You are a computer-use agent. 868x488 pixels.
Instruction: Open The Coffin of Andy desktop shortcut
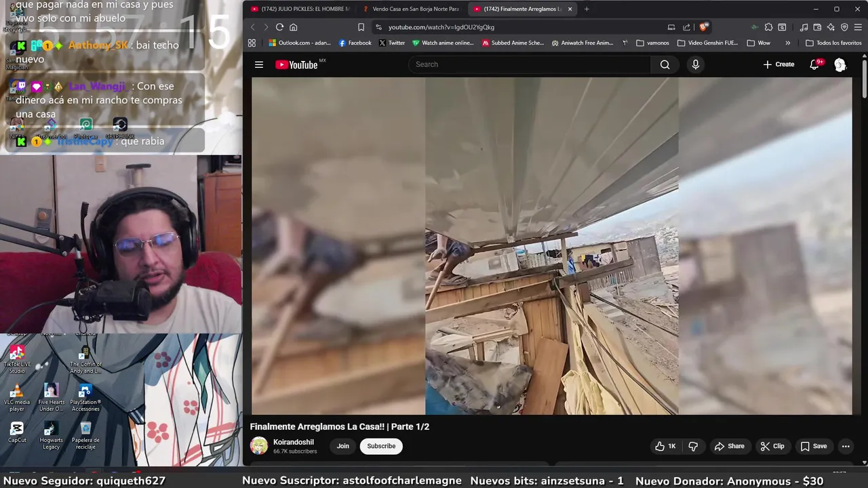point(85,359)
